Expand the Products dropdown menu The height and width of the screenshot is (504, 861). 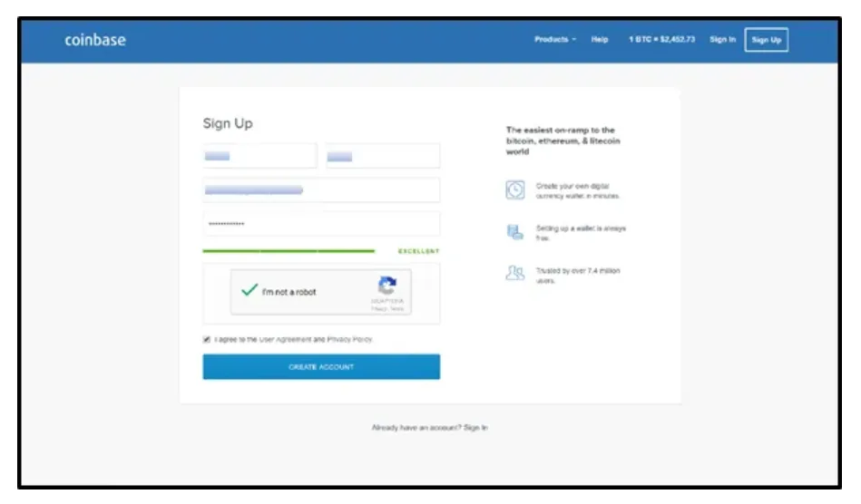point(554,40)
